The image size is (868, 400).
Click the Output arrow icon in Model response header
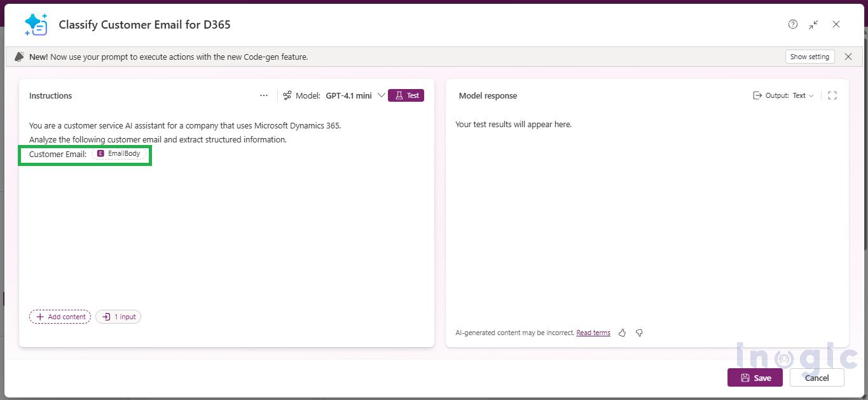757,95
